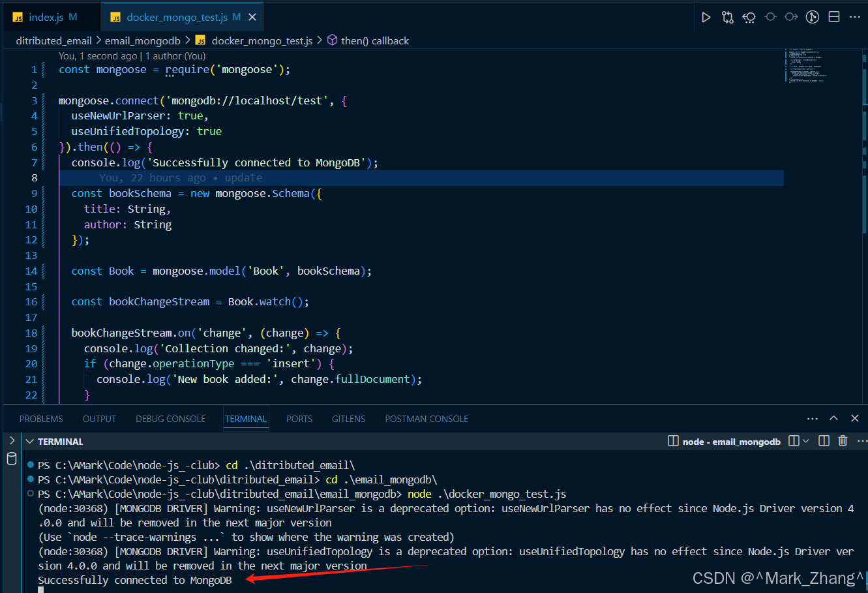Open previous revision icon with dots

[x=749, y=17]
